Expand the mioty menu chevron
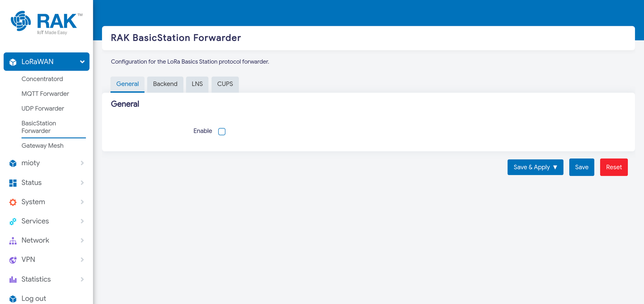The width and height of the screenshot is (644, 304). tap(82, 163)
